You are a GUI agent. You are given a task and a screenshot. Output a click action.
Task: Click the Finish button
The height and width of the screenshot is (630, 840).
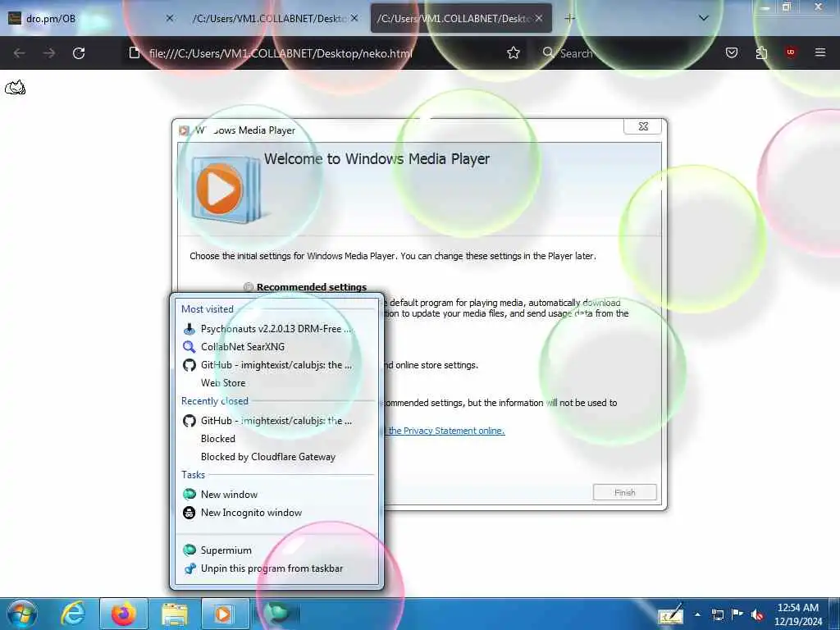624,492
